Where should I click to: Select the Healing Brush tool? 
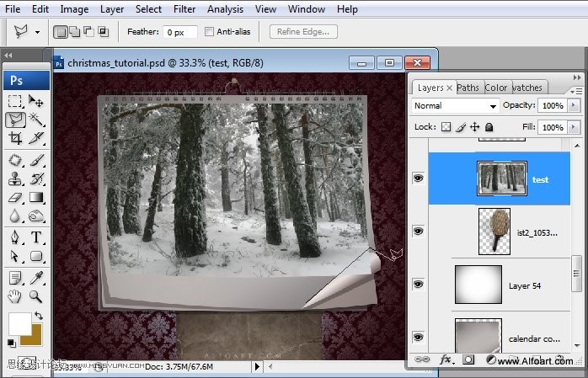point(15,160)
